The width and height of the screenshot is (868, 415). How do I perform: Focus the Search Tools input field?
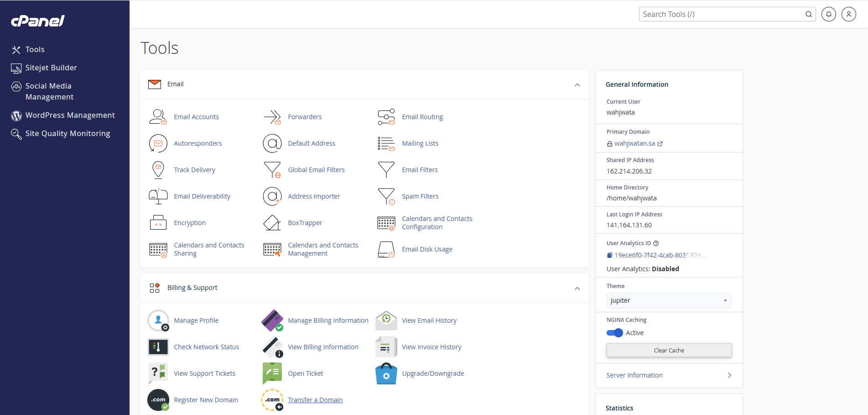coord(722,14)
